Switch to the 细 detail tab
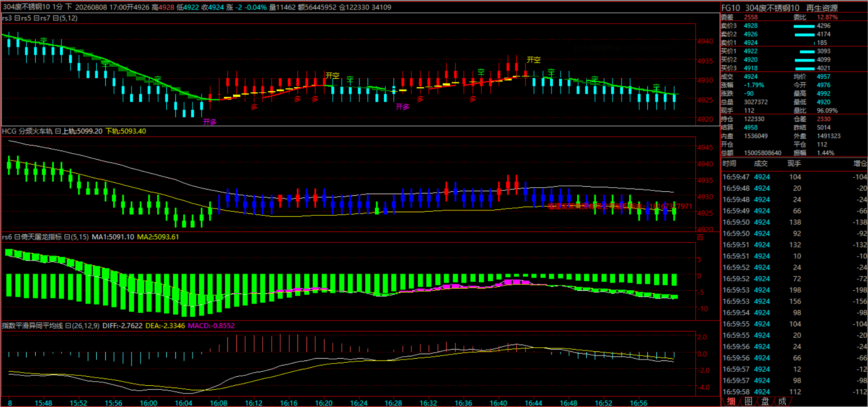The image size is (868, 407). (731, 401)
